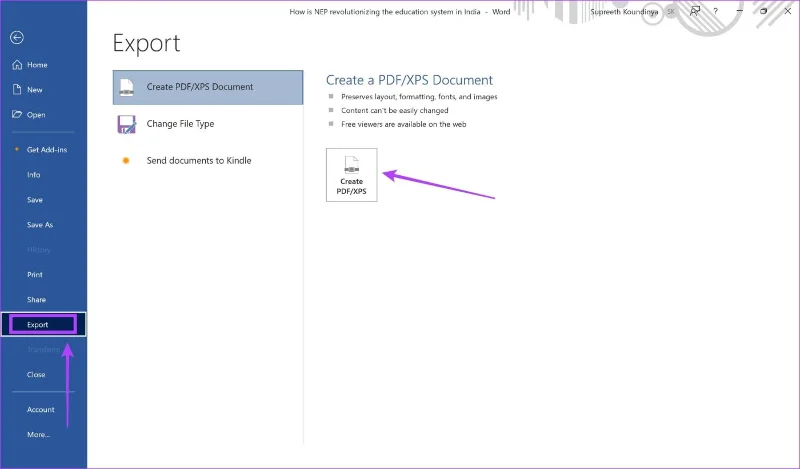Click the Change File Type floppy icon
The height and width of the screenshot is (469, 800).
pos(127,124)
